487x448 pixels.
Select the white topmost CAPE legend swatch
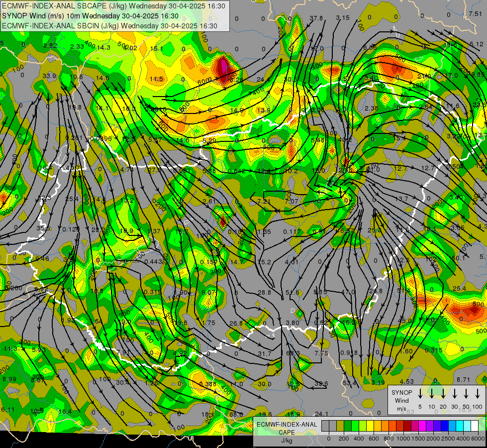click(x=474, y=426)
